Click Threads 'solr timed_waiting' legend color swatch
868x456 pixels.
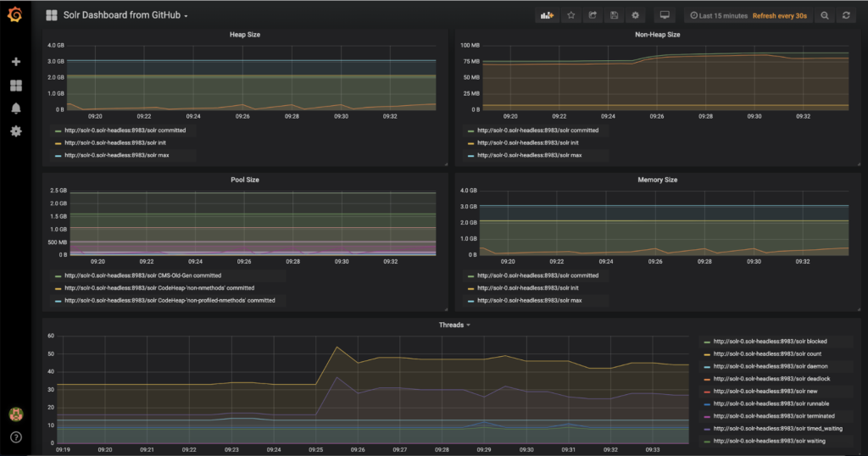pyautogui.click(x=707, y=430)
